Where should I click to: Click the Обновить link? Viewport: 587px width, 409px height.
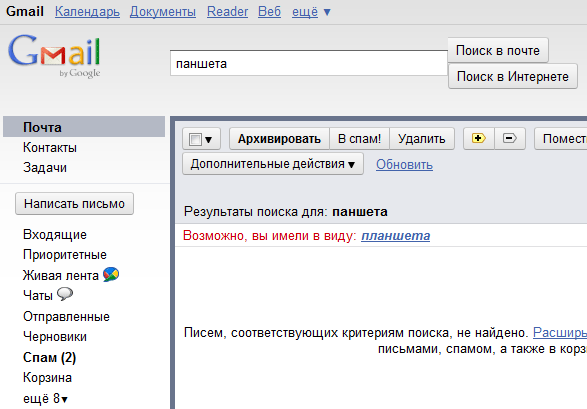click(x=404, y=165)
